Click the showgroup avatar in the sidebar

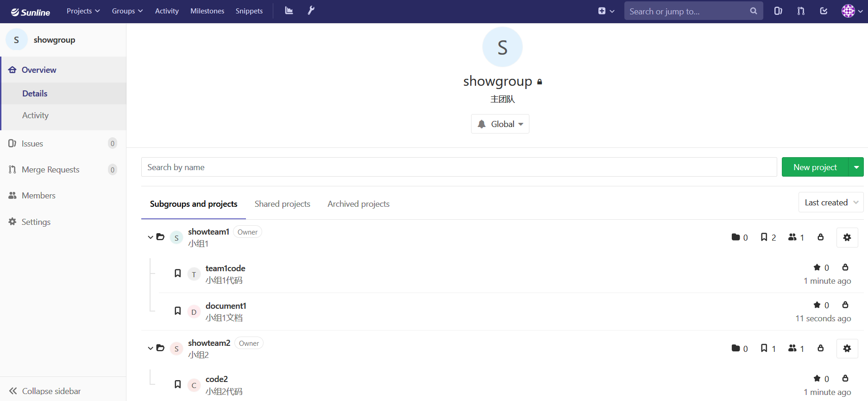[17, 40]
